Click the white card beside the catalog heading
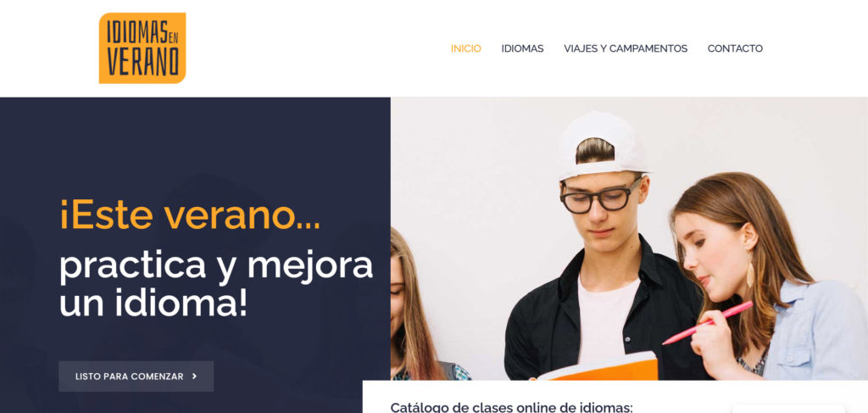This screenshot has width=868, height=413. [x=789, y=409]
